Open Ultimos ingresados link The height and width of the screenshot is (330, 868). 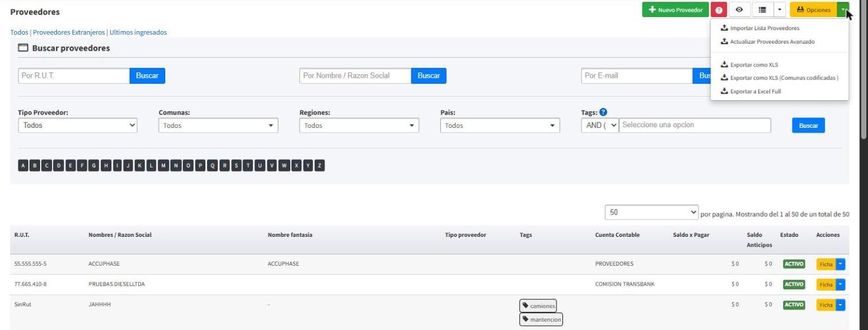point(138,32)
